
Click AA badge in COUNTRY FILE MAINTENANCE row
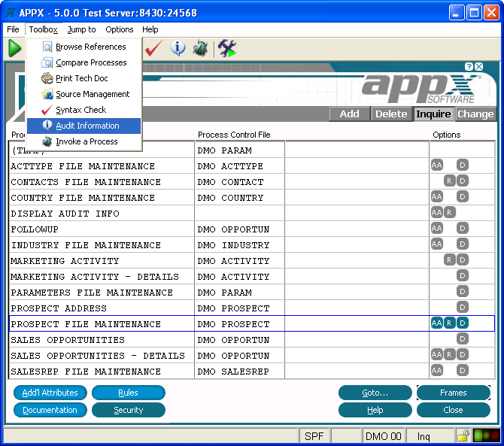437,196
